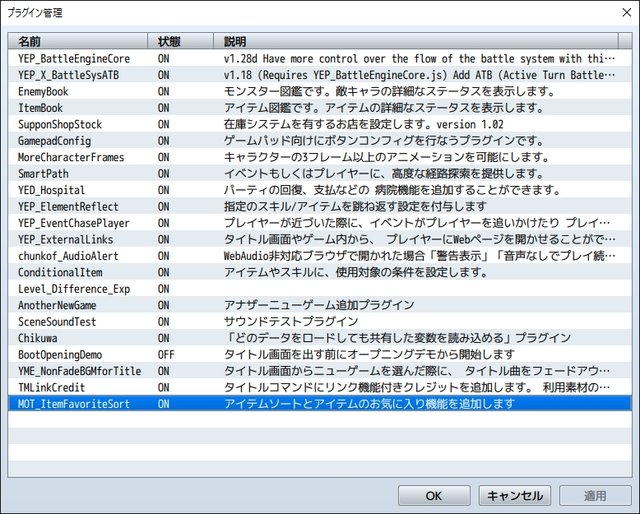
Task: Select the YEP_ElementReflect plugin row
Action: [320, 207]
